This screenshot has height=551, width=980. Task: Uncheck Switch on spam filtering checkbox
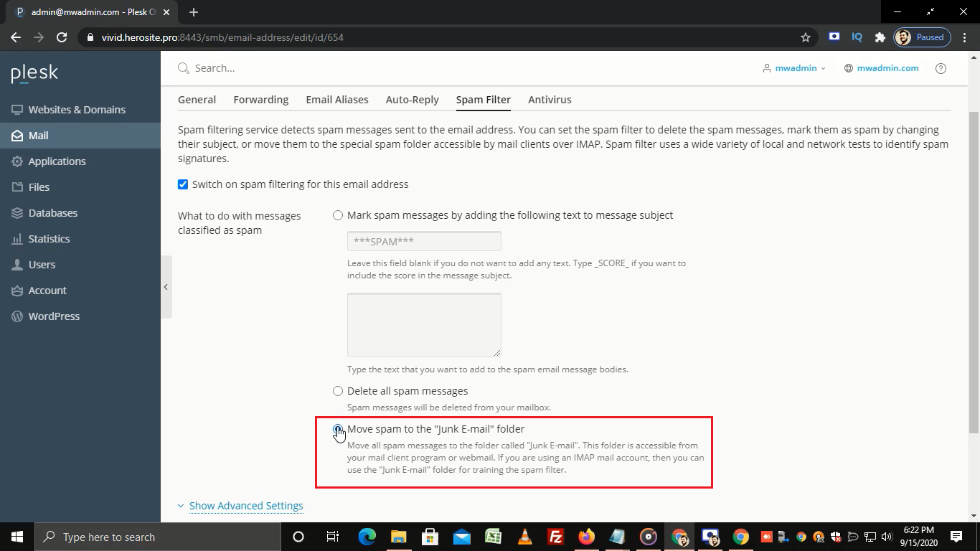click(x=183, y=184)
